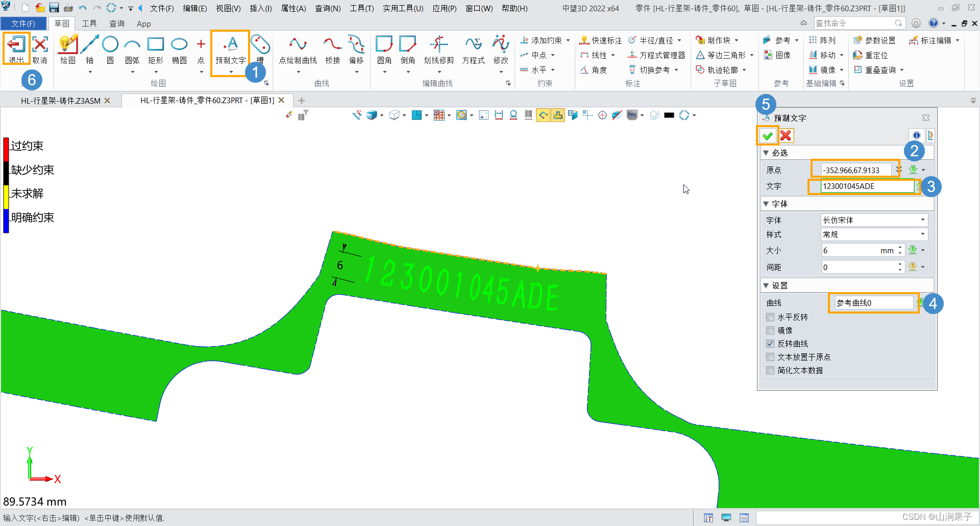Viewport: 980px width, 526px height.
Task: Open 编辑(E) menu
Action: [x=195, y=8]
